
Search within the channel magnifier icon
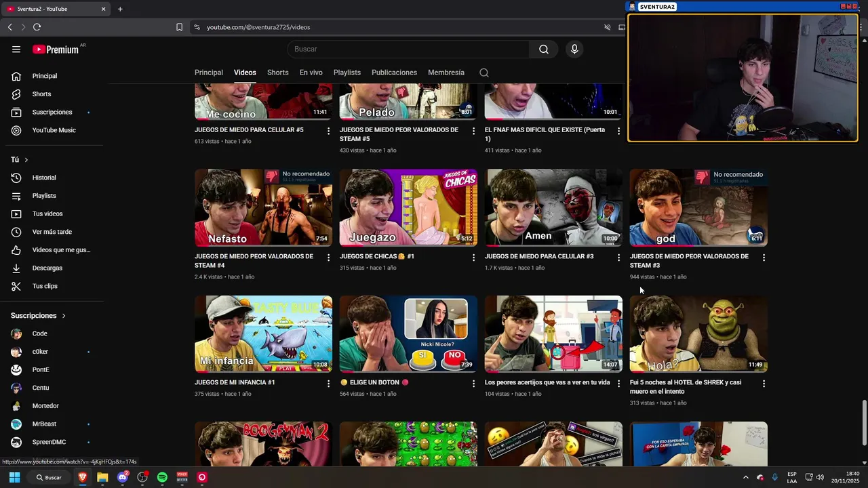click(x=484, y=73)
